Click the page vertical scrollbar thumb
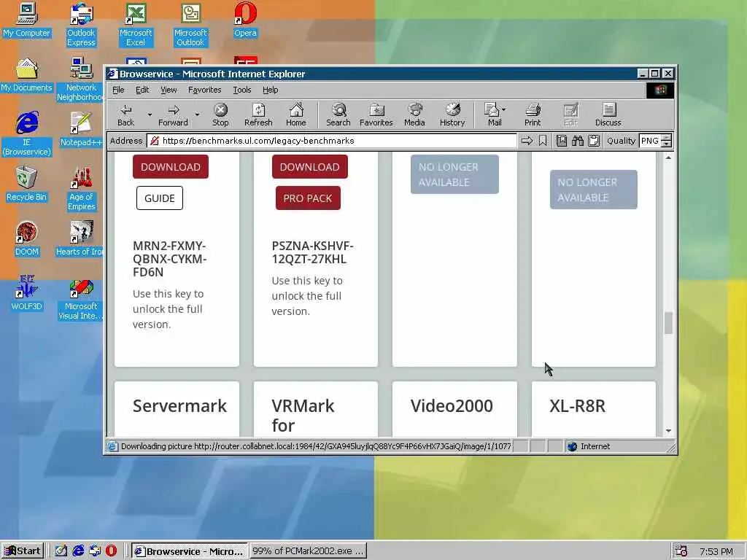747x560 pixels. 668,323
